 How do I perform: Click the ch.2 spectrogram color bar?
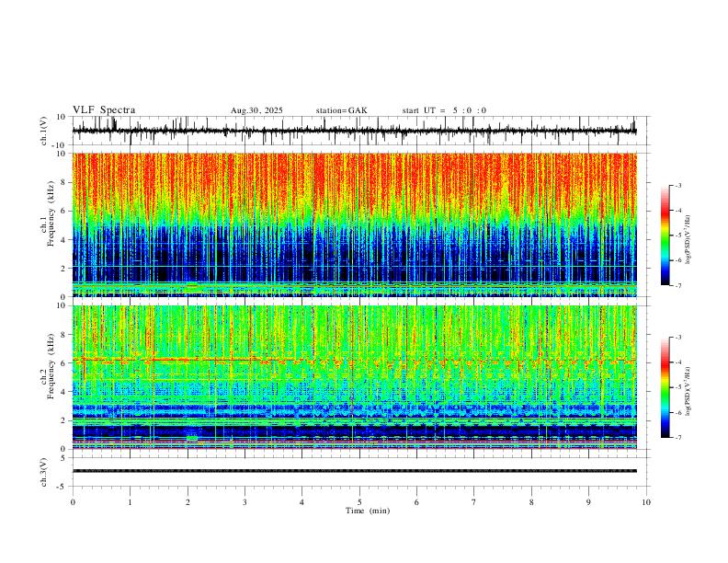point(665,387)
